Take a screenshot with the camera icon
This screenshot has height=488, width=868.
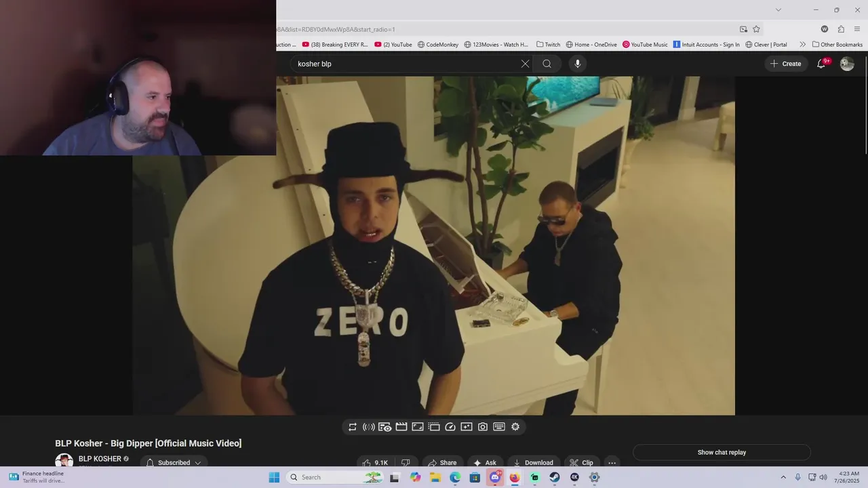click(483, 427)
